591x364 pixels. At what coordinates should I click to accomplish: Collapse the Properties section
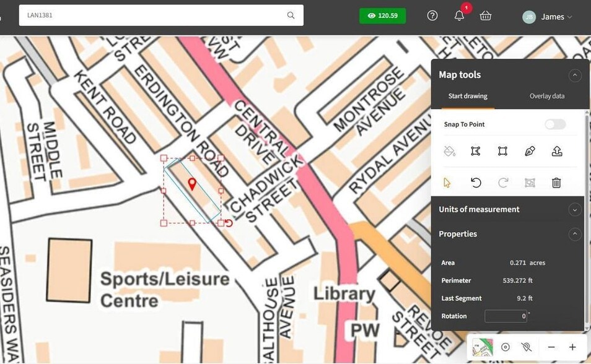pyautogui.click(x=575, y=234)
